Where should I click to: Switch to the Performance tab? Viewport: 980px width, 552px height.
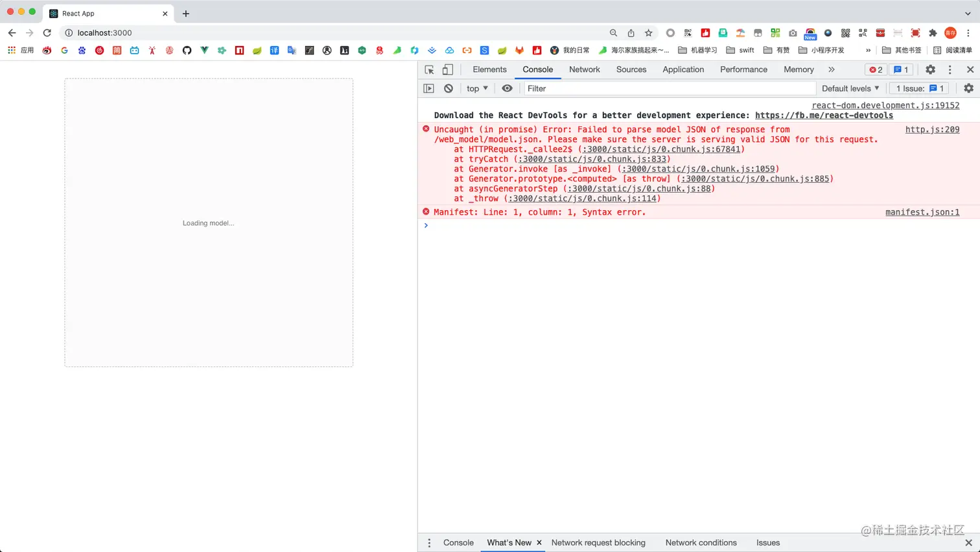pyautogui.click(x=743, y=69)
